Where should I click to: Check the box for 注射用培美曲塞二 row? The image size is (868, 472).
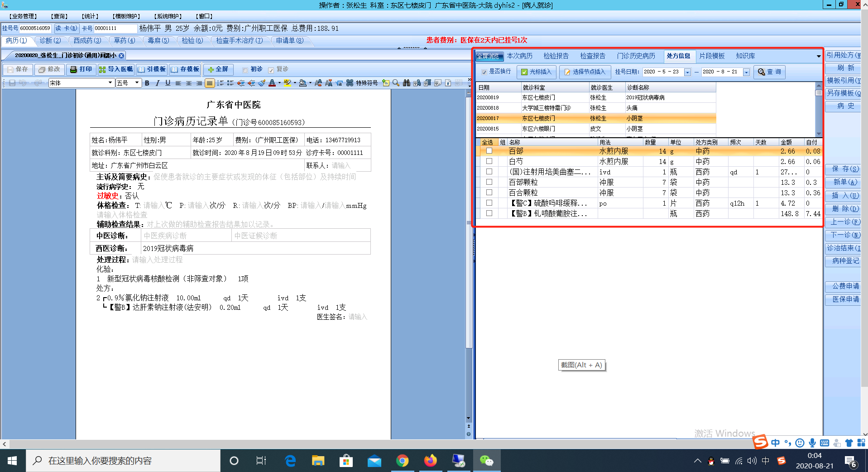489,172
